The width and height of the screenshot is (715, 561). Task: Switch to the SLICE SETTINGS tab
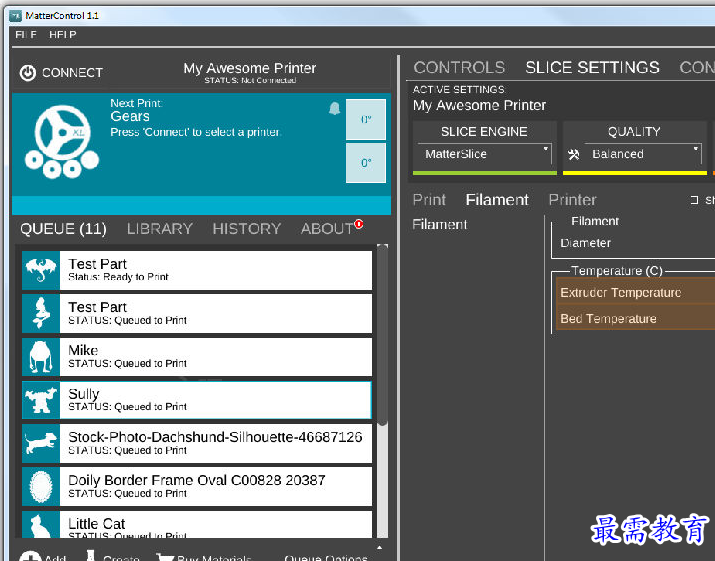click(592, 68)
